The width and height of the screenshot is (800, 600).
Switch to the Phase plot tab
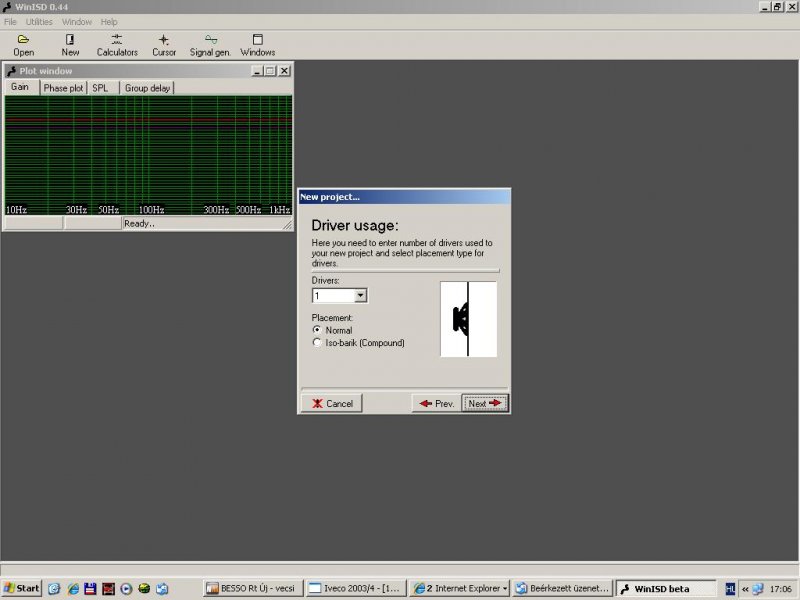[63, 88]
